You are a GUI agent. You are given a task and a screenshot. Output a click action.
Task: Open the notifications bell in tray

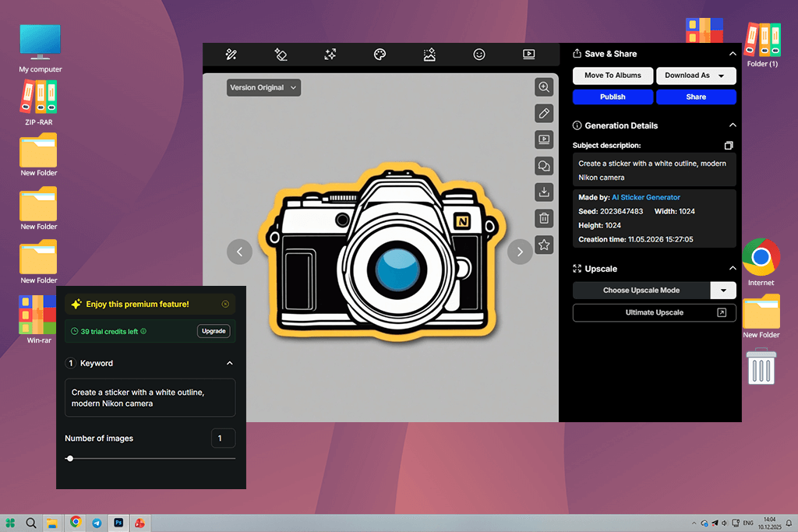(789, 523)
